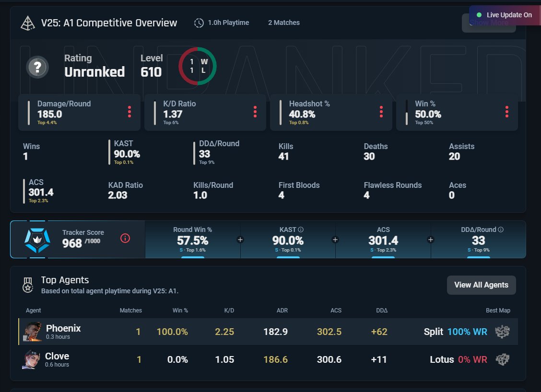Image resolution: width=541 pixels, height=392 pixels.
Task: Sort agents by Win % column header
Action: (x=180, y=310)
